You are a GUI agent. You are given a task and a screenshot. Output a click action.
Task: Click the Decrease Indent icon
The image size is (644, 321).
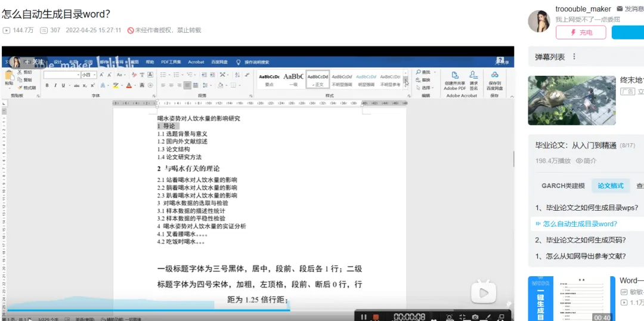point(204,75)
